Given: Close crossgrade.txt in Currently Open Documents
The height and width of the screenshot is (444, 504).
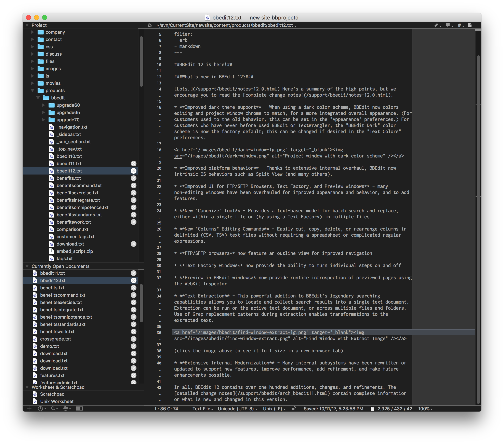Looking at the screenshot, I should tap(133, 339).
